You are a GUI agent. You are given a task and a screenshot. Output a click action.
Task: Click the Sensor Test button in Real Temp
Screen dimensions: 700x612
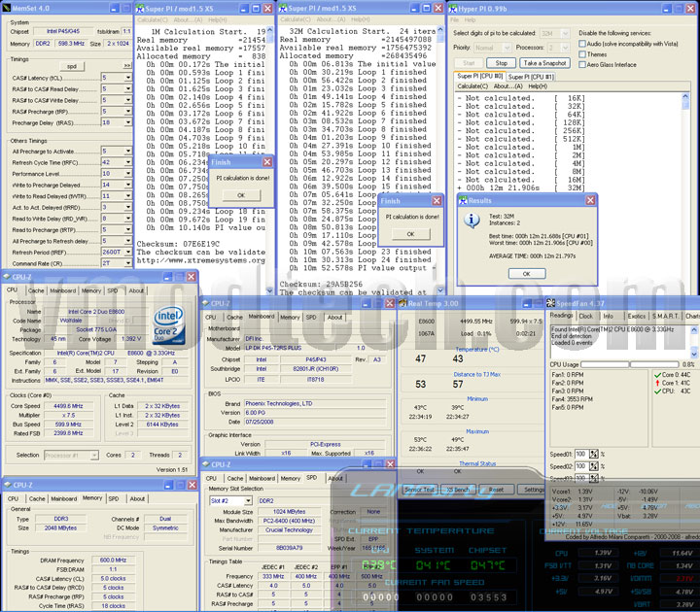pyautogui.click(x=419, y=490)
